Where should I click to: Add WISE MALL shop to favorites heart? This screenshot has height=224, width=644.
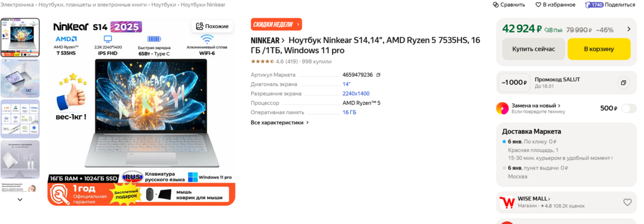tap(627, 202)
